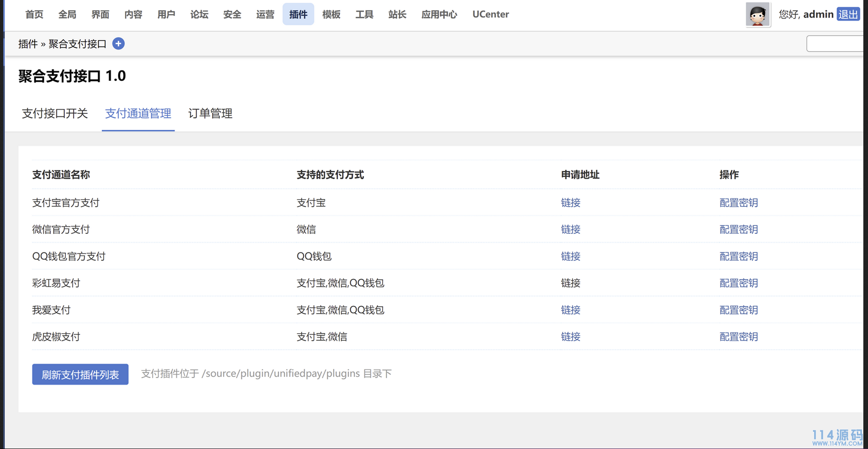The image size is (868, 449).
Task: Click 聚合支付接口 in the breadcrumb
Action: (x=77, y=44)
